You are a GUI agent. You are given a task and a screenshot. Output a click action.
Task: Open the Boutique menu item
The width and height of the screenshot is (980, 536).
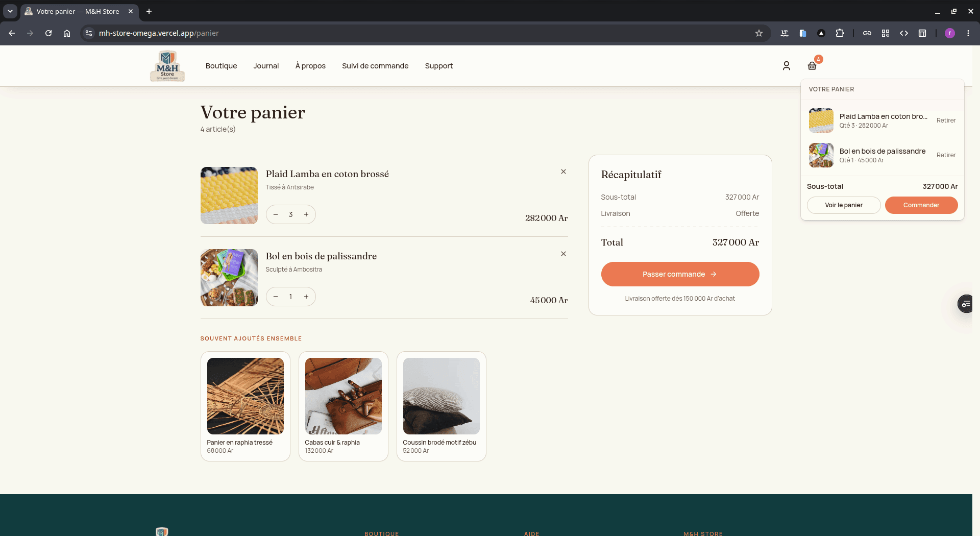(222, 66)
